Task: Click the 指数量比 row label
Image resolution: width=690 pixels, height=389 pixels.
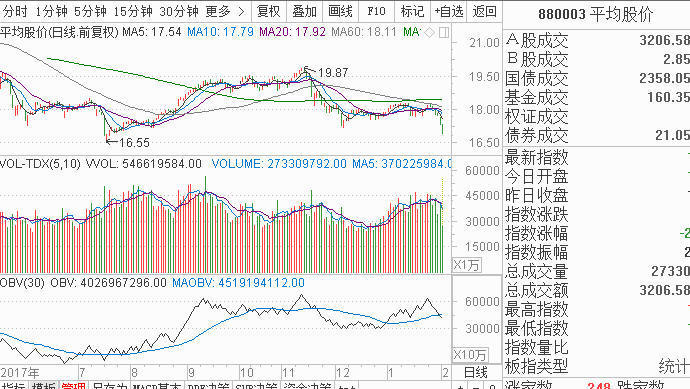Action: coord(537,347)
